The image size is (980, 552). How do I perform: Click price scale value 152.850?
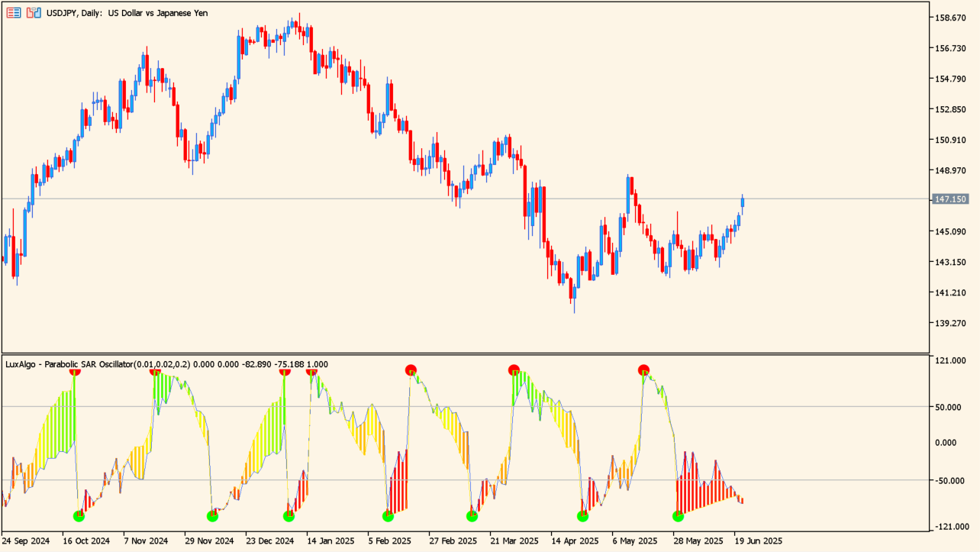click(950, 109)
